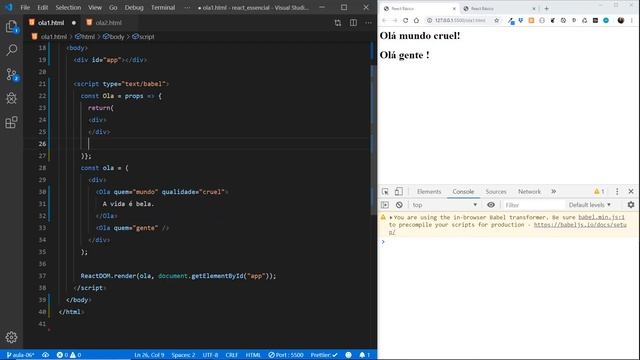Toggle DevTools device toolbar
The image size is (640, 360).
pos(399,191)
